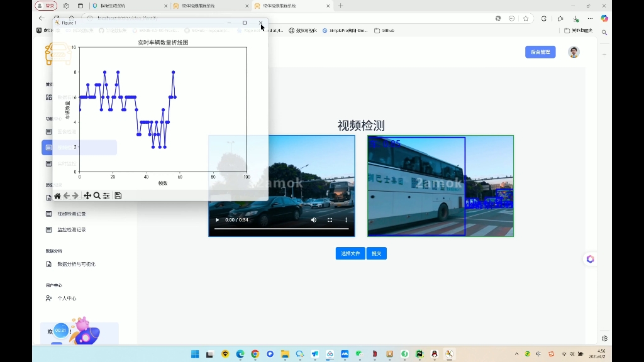Open Configure subplots in Figure 1
The image size is (644, 362).
click(x=106, y=196)
